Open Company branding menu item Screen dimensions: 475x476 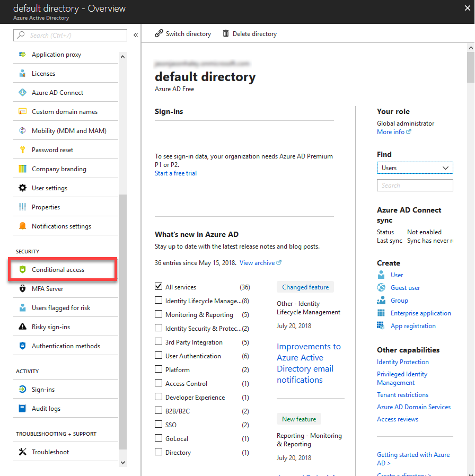[66, 169]
